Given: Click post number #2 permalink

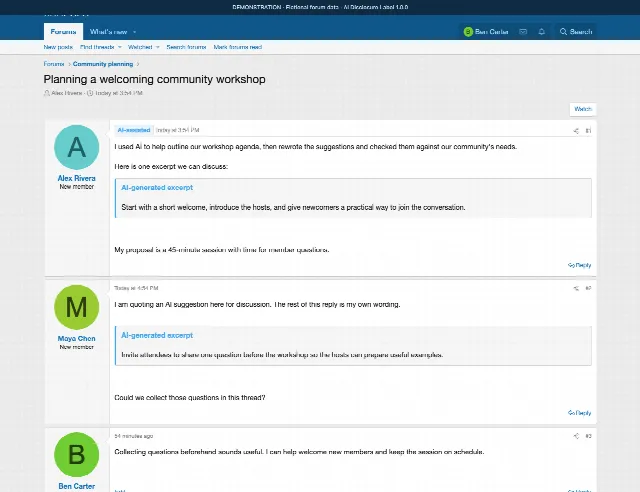Looking at the screenshot, I should (588, 288).
